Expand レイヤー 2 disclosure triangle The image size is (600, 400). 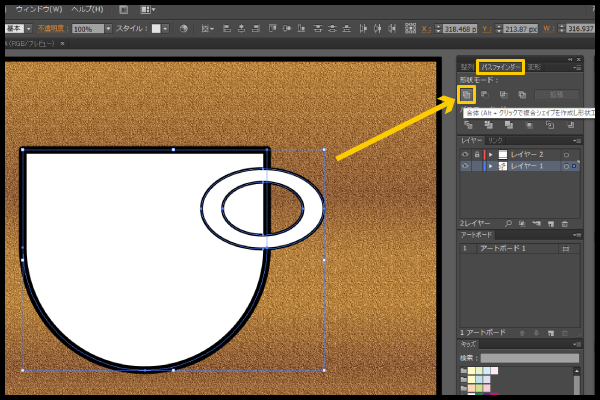489,155
